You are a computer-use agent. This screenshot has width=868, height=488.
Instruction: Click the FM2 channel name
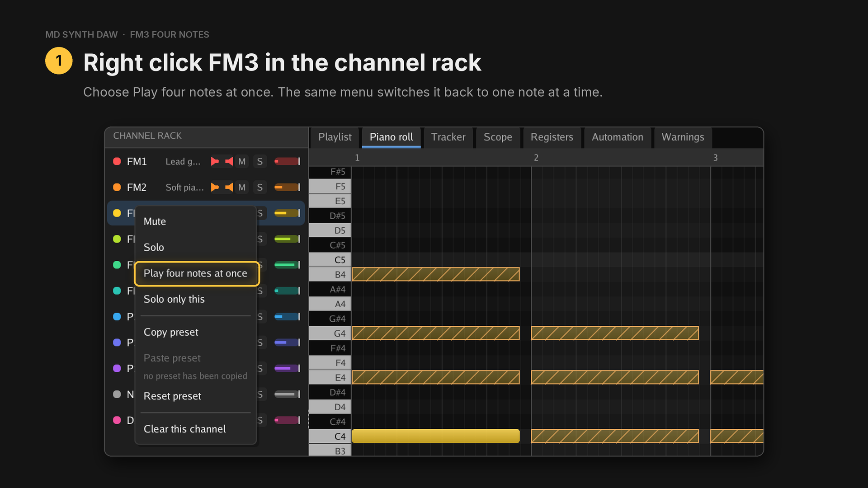(137, 187)
